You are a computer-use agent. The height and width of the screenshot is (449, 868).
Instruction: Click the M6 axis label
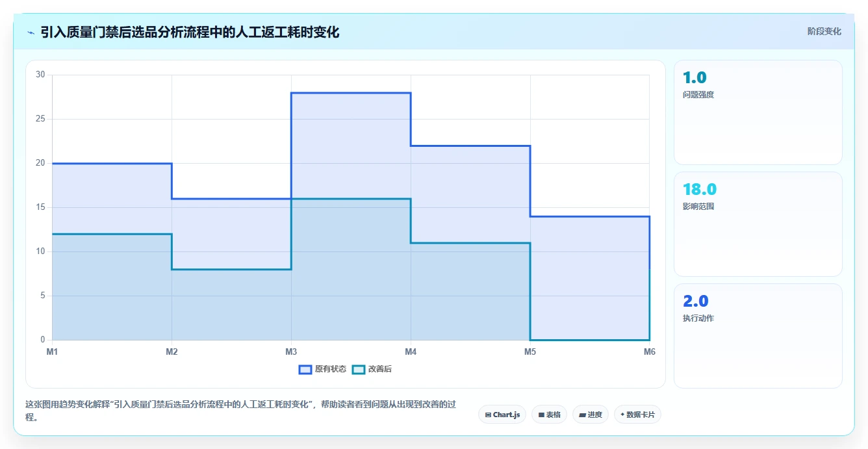pos(650,352)
